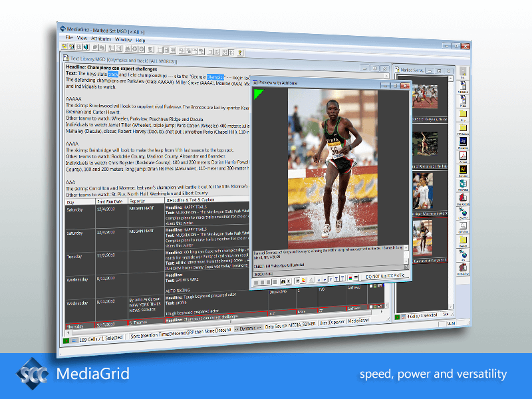The width and height of the screenshot is (532, 399).
Task: Click the blue book toolbar icon
Action: point(86,47)
